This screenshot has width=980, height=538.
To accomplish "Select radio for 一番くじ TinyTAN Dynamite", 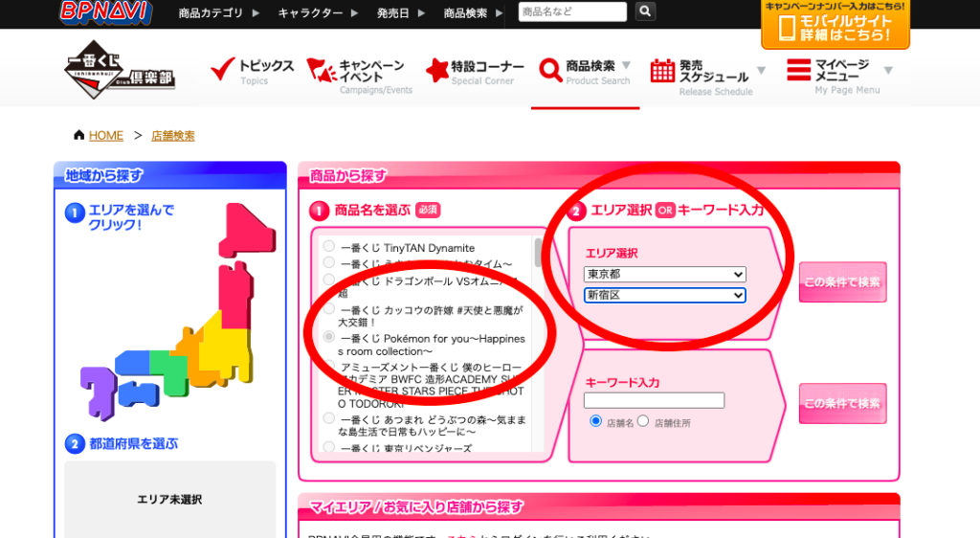I will (329, 246).
